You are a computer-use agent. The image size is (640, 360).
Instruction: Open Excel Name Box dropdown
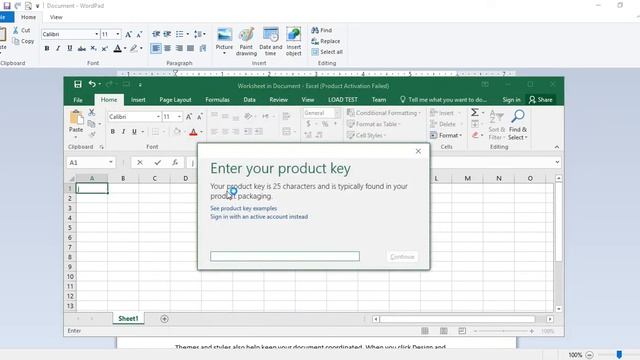[x=111, y=162]
